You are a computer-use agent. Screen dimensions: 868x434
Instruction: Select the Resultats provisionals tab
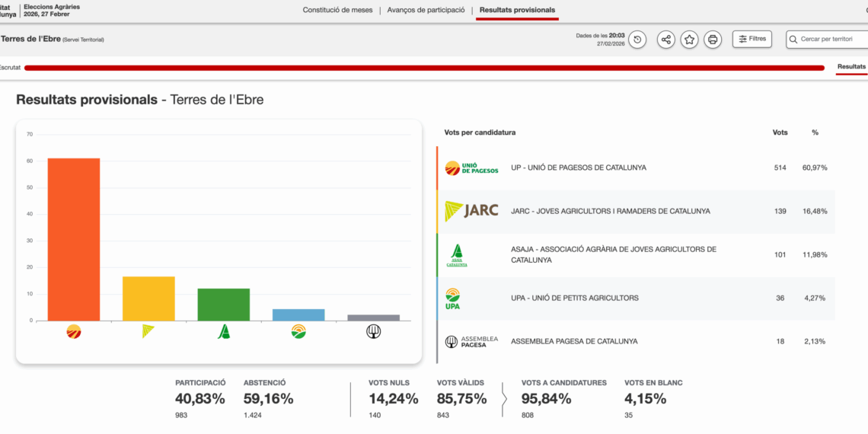517,11
